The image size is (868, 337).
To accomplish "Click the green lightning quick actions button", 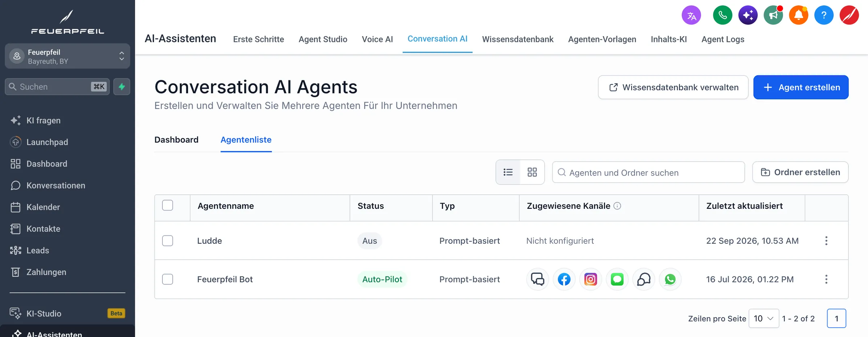I will coord(122,87).
